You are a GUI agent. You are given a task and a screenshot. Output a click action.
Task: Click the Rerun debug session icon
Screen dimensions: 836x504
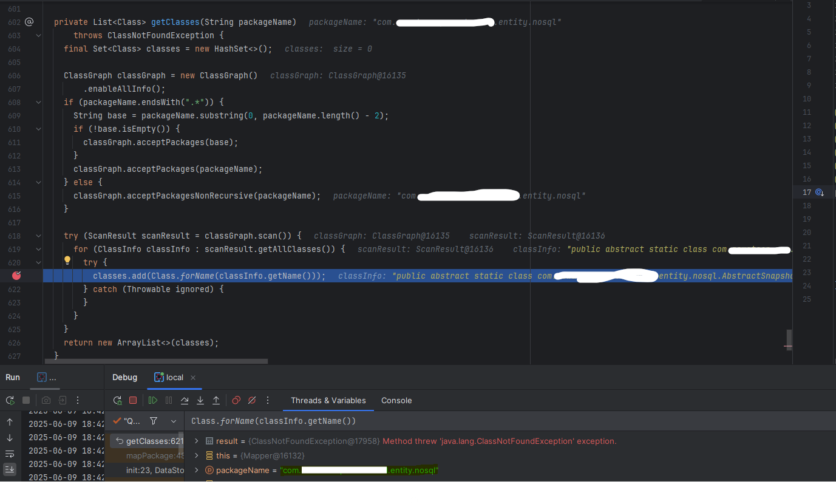pos(118,400)
